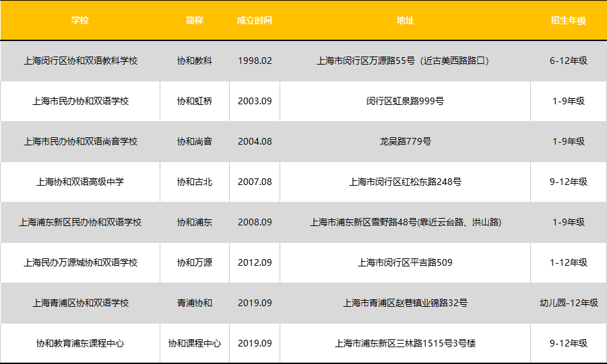Select the 协和虹桥 abbreviation cell
The image size is (607, 364).
[x=194, y=101]
